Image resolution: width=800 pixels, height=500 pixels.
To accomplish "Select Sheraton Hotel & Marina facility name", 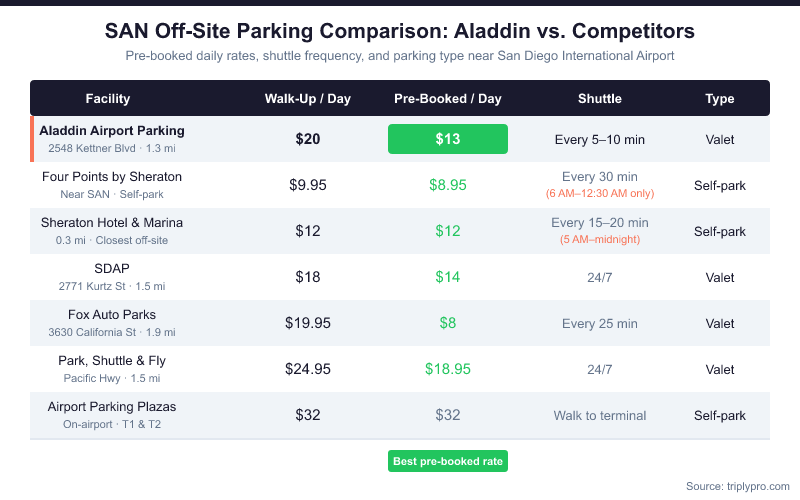I will click(112, 223).
